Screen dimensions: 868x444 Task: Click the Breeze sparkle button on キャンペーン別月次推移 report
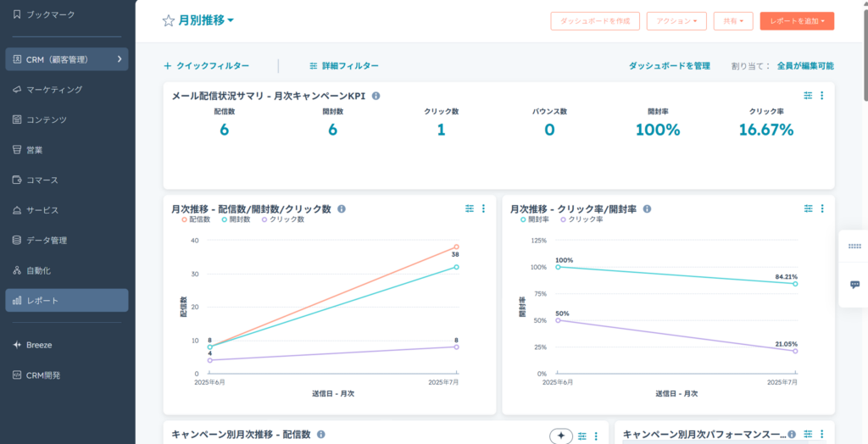[561, 436]
